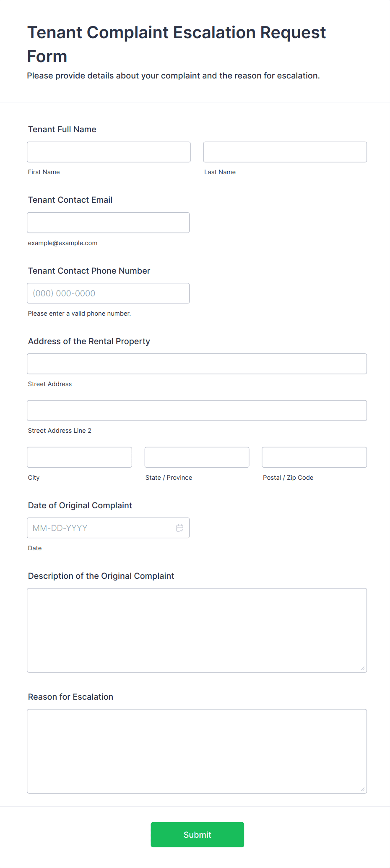This screenshot has width=390, height=868.
Task: Click the Tenant Full Name label
Action: (62, 129)
